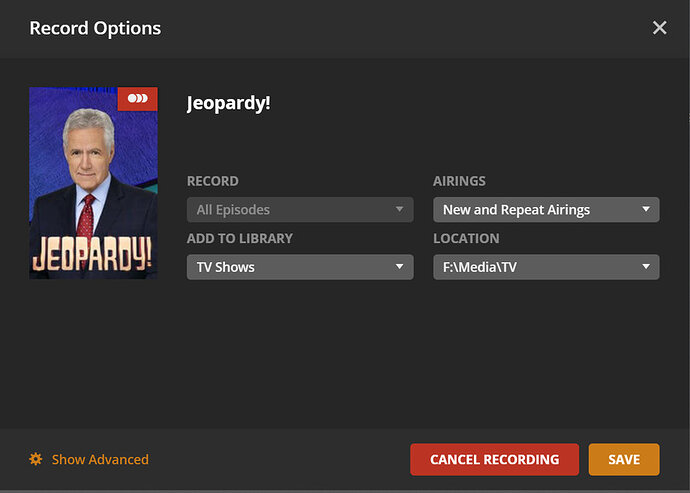Click the LOCATION field label
Image resolution: width=690 pixels, height=493 pixels.
pyautogui.click(x=466, y=238)
